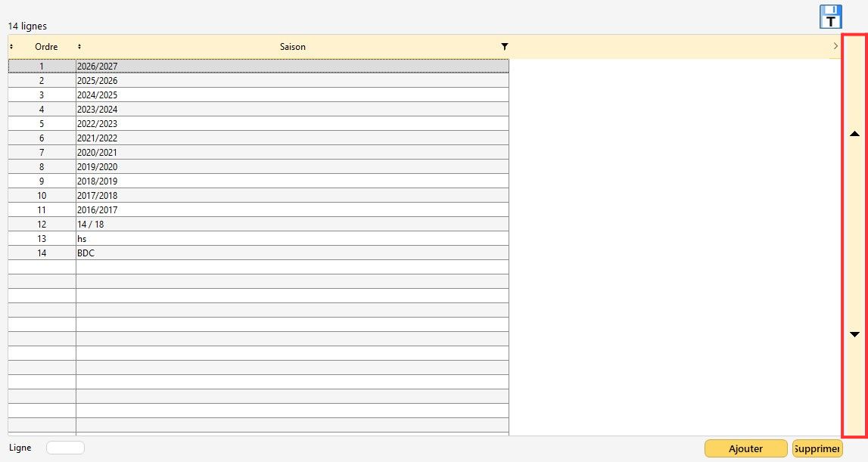
Task: Click order number 5 cell
Action: 42,124
